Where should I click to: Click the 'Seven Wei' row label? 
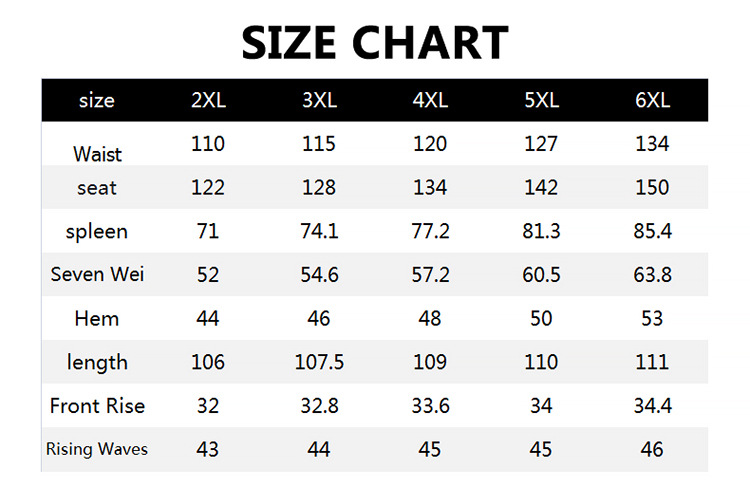97,274
